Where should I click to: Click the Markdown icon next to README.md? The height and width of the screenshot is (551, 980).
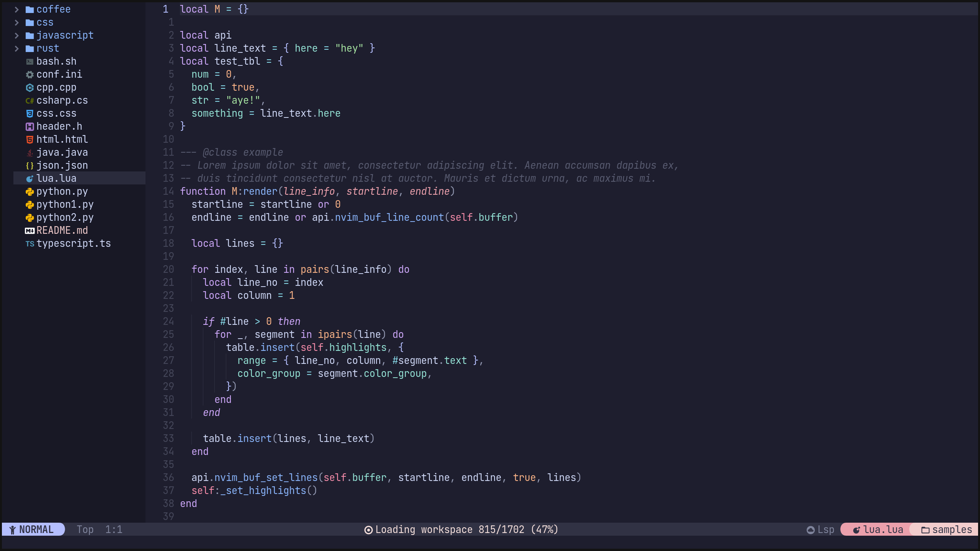point(29,230)
